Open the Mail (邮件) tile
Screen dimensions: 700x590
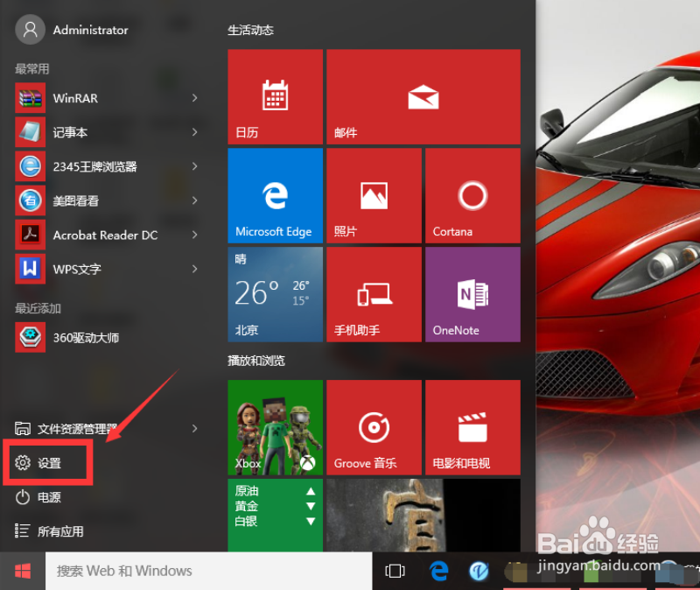coord(423,97)
